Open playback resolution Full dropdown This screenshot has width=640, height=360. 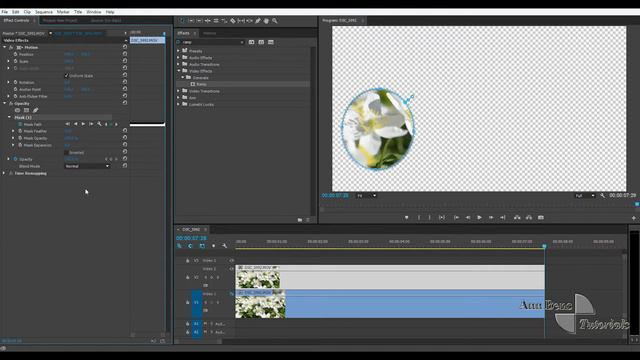click(584, 196)
